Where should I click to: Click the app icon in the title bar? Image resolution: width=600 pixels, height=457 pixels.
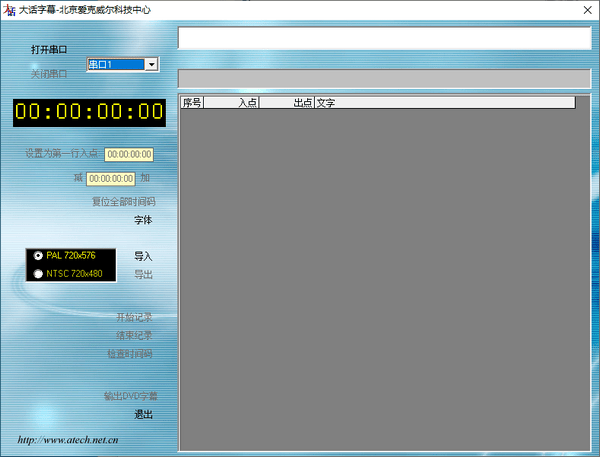point(10,8)
